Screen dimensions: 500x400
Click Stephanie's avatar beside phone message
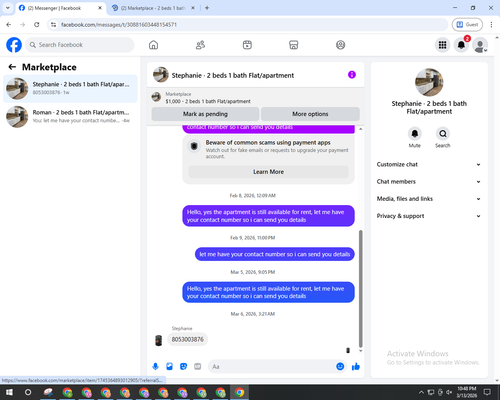[x=158, y=340]
